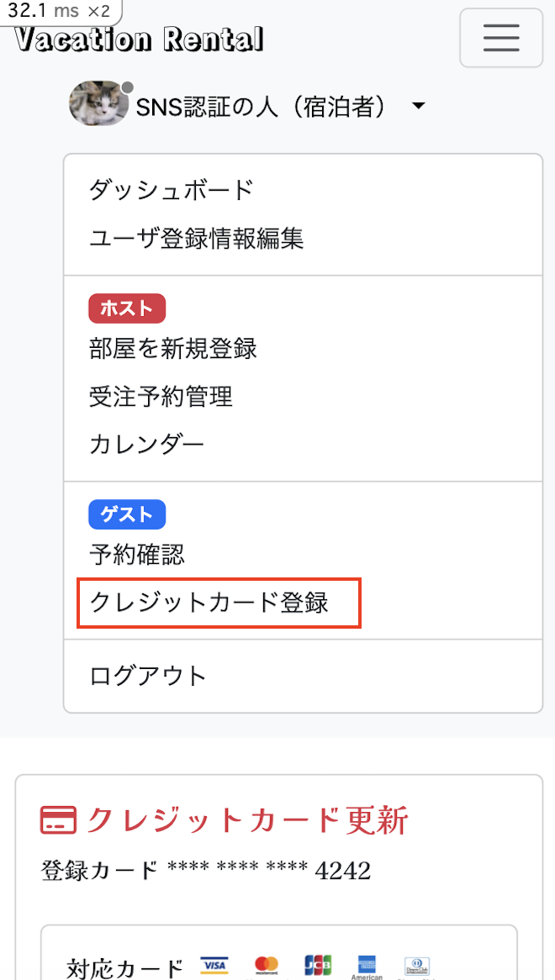Click the Mastercard brand icon
The height and width of the screenshot is (980, 555).
tap(267, 964)
